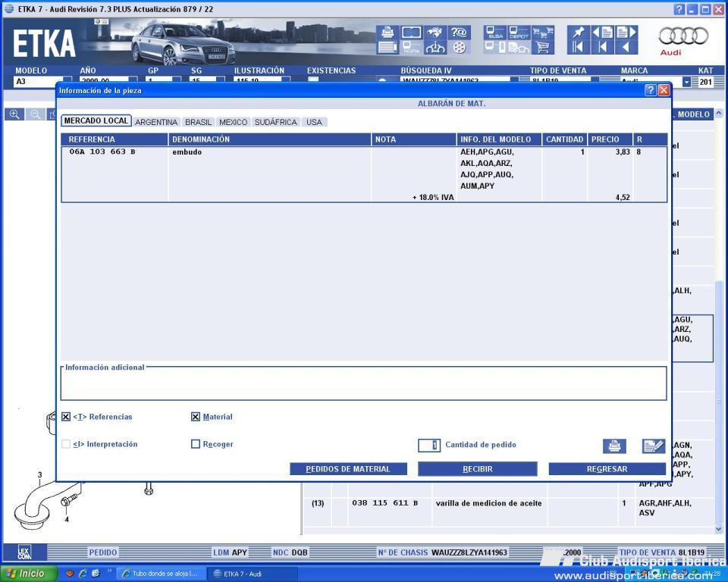Toggle the Material checkbox

click(196, 417)
